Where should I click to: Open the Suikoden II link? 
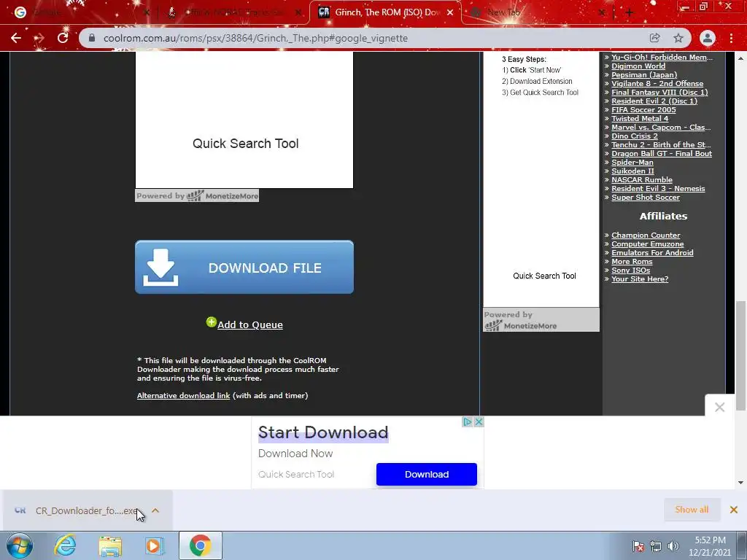tap(632, 171)
